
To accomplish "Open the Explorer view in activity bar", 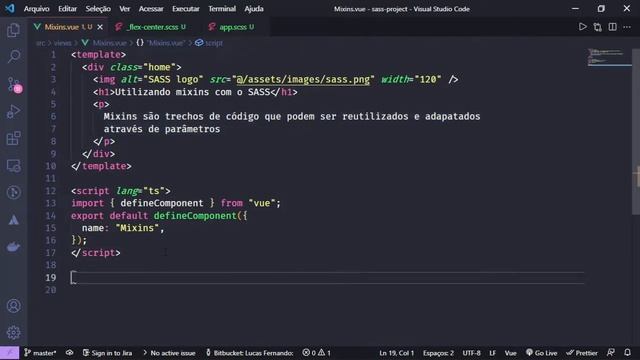I will (x=13, y=30).
